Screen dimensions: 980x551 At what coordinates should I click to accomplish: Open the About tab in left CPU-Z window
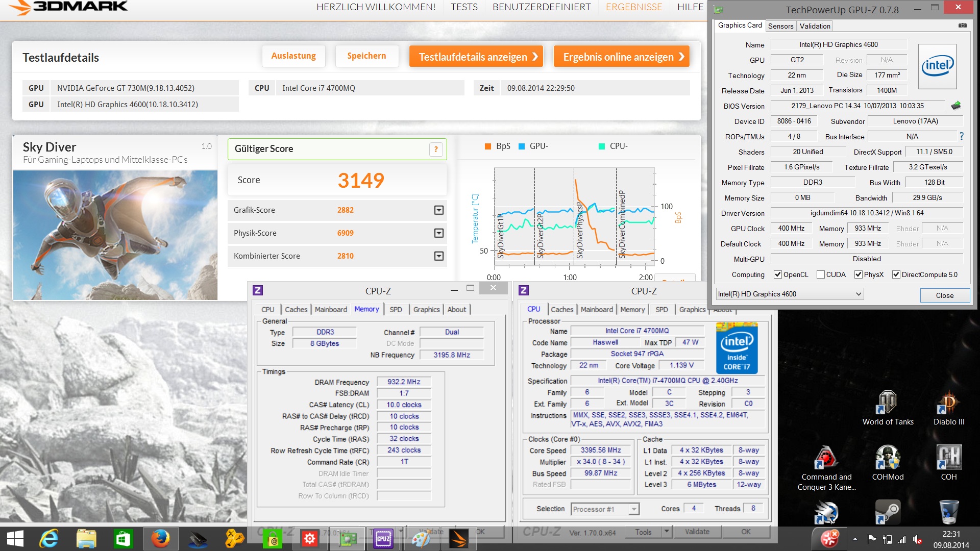pos(456,309)
